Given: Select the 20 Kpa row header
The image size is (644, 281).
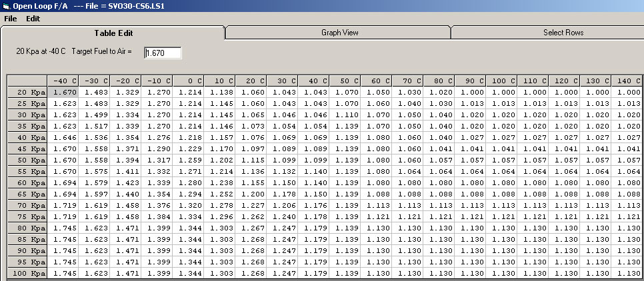Looking at the screenshot, I should [28, 92].
